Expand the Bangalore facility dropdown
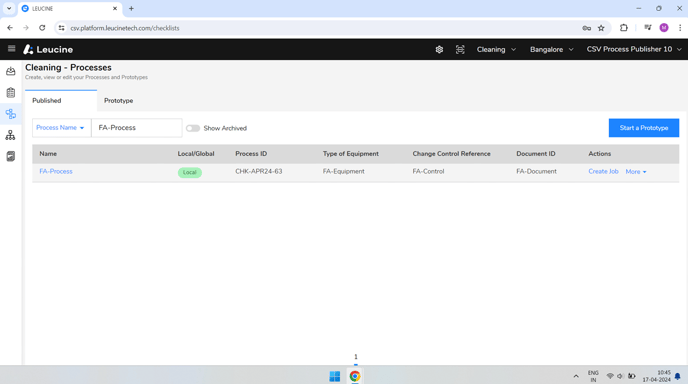Image resolution: width=688 pixels, height=384 pixels. click(552, 50)
